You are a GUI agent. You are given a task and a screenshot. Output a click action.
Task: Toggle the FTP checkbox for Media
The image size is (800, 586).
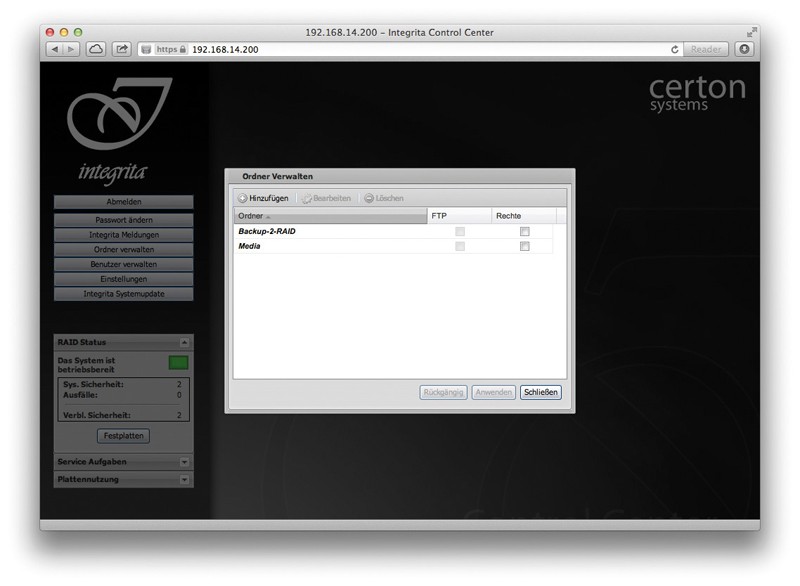click(x=460, y=246)
